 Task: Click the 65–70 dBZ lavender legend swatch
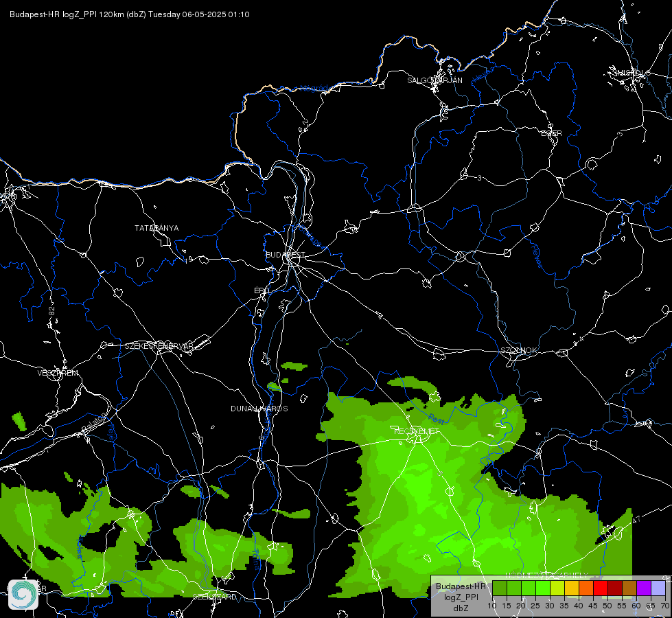(658, 588)
